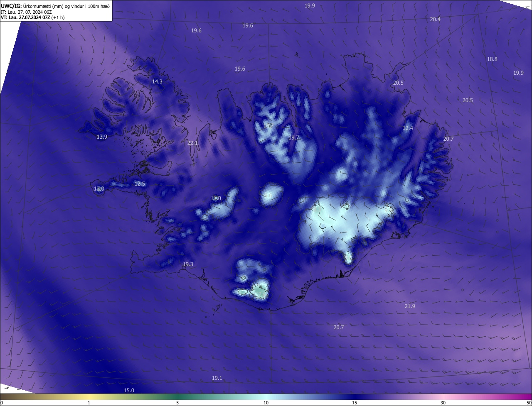Click the title 'Úrkomumætti (mm) og vindur í 100m hæð'
The width and height of the screenshot is (532, 406).
pos(66,6)
